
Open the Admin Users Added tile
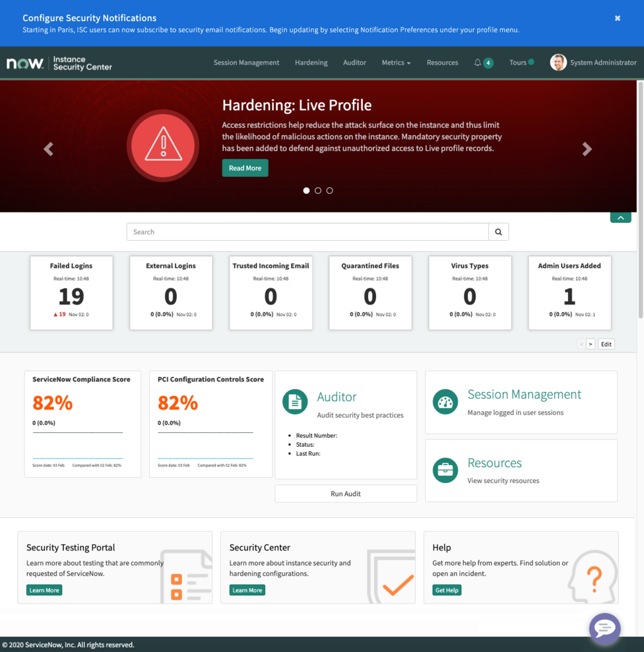coord(569,293)
